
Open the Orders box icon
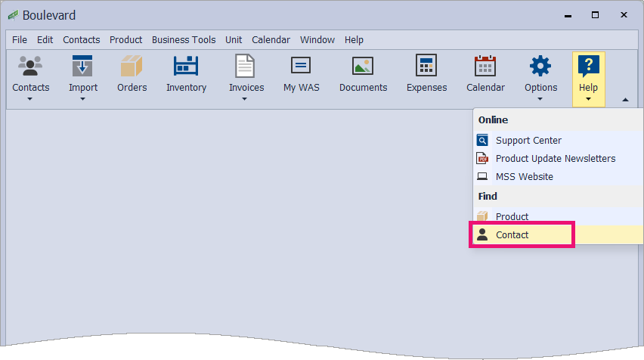click(x=132, y=66)
